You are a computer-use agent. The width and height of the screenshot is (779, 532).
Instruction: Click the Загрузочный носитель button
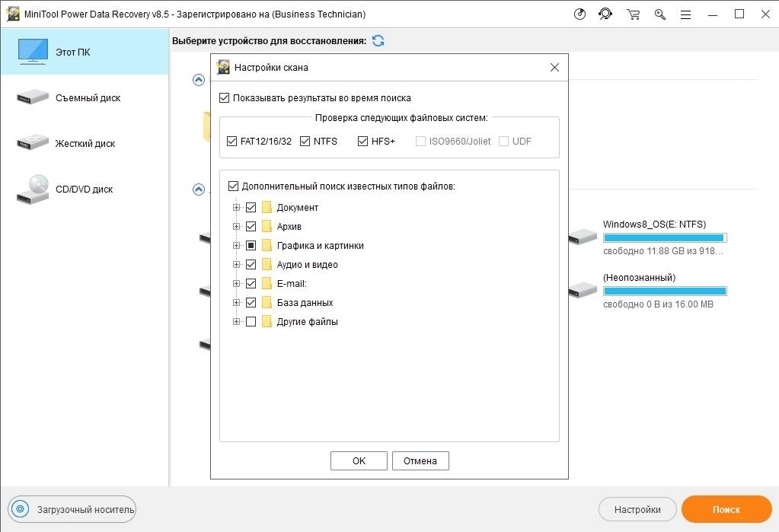point(72,509)
